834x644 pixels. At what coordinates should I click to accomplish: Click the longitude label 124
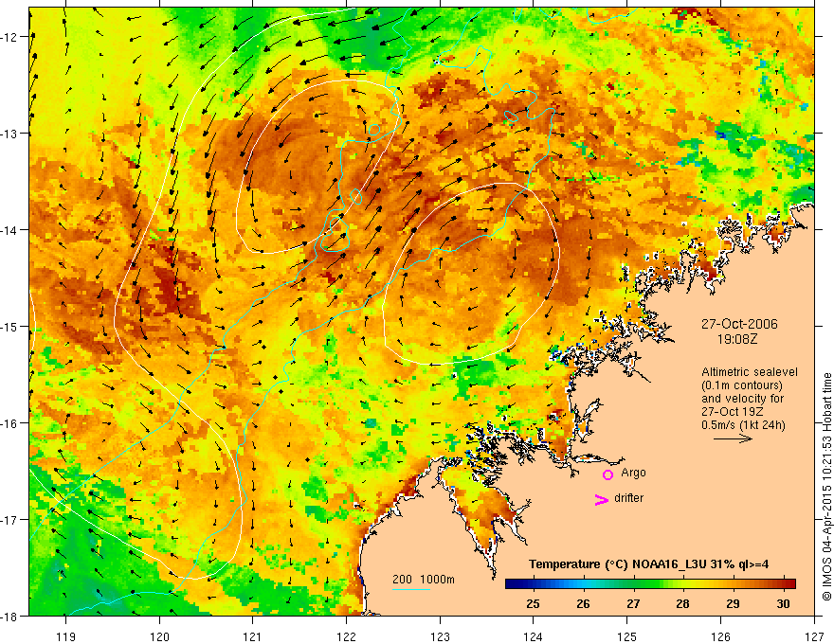click(534, 636)
